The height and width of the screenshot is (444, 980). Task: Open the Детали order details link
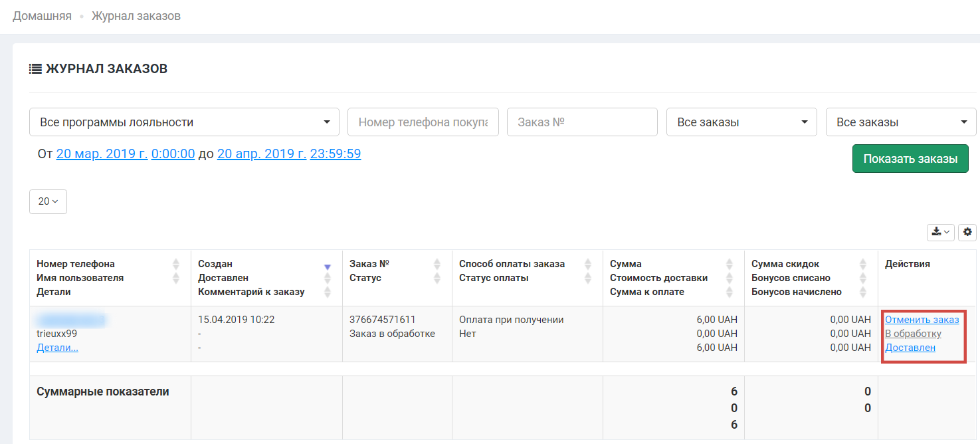tap(57, 348)
